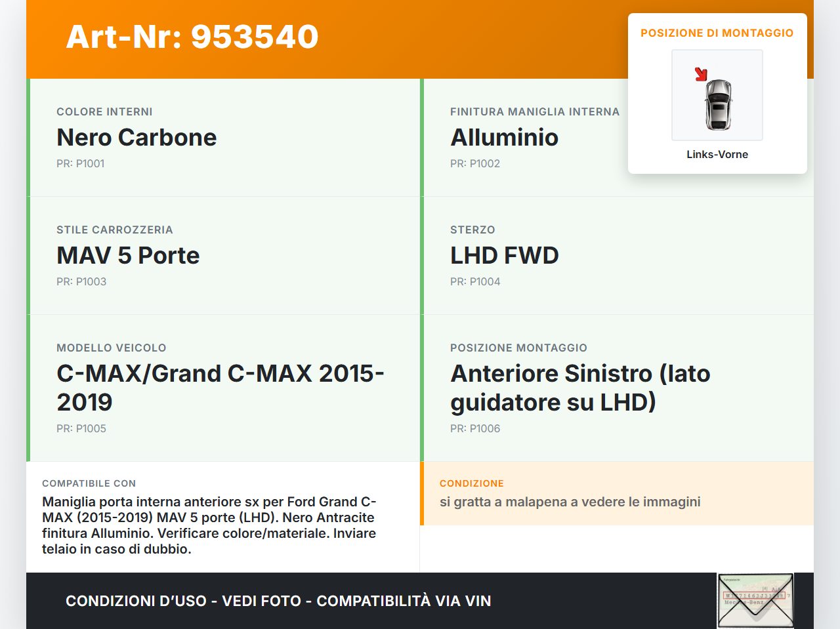This screenshot has height=629, width=840.
Task: Click the COMPATIBILE CON description paragraph
Action: (210, 525)
